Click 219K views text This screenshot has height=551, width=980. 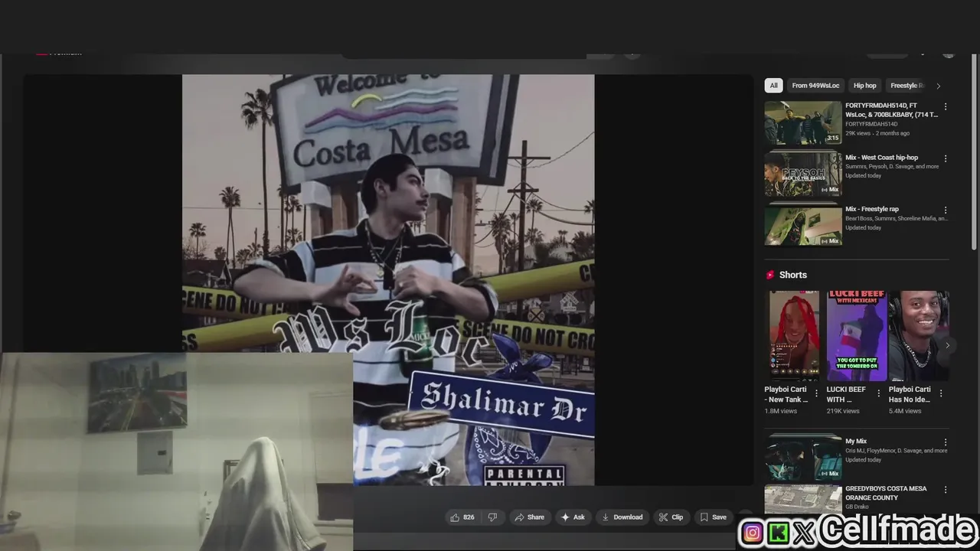pos(843,411)
